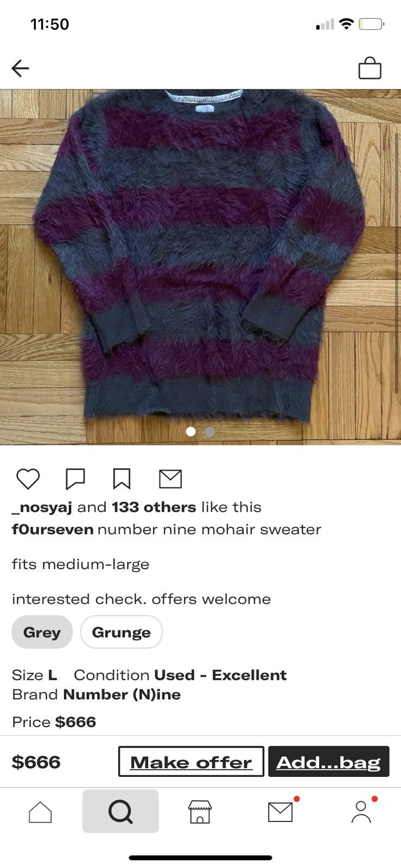Open the _nosyaj user profile
401x868 pixels.
42,508
